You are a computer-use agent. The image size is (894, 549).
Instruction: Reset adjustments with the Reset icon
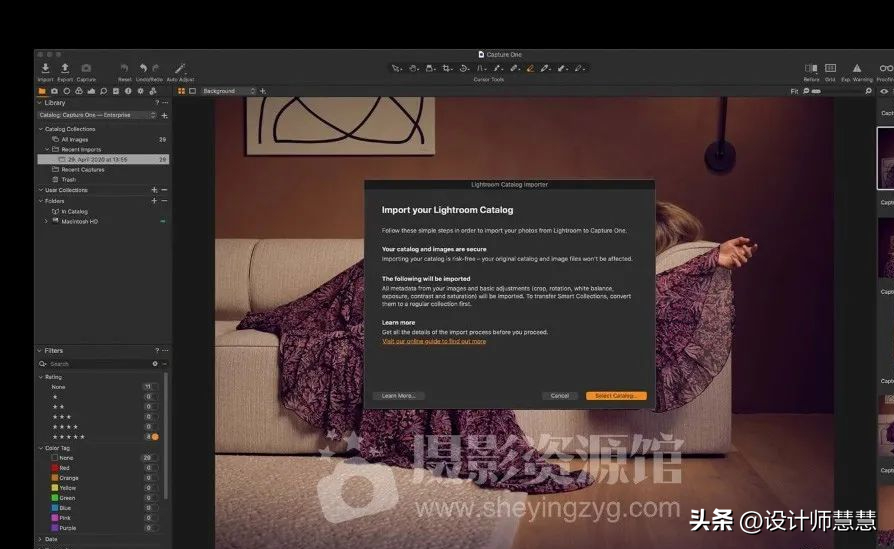[x=124, y=69]
